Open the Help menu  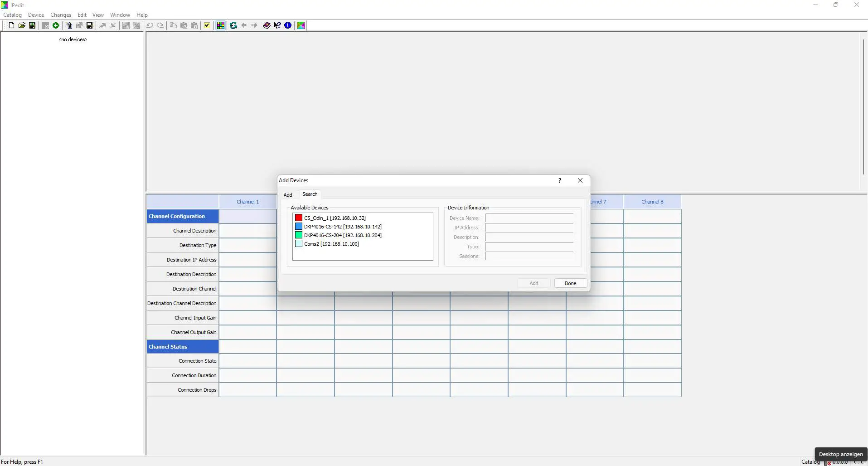[x=142, y=15]
